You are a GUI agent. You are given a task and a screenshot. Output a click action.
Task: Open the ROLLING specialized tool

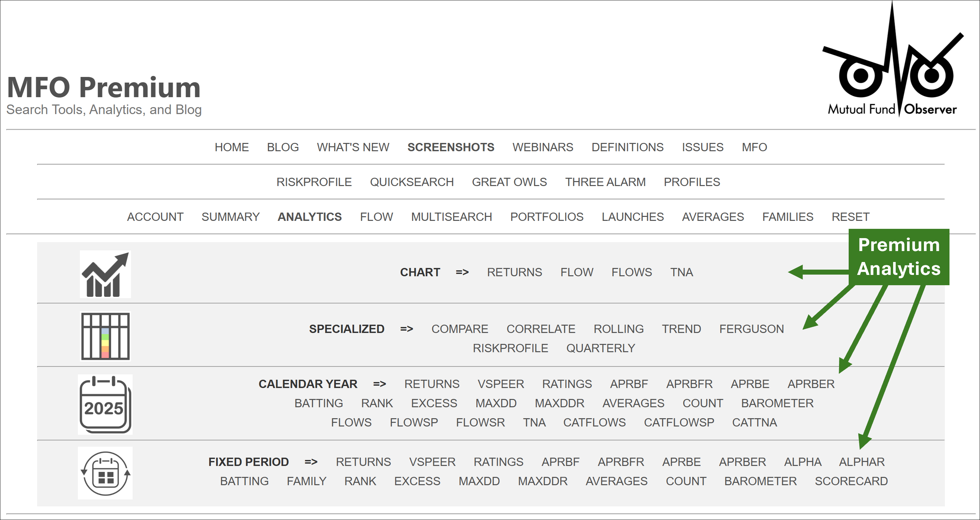[x=619, y=329]
